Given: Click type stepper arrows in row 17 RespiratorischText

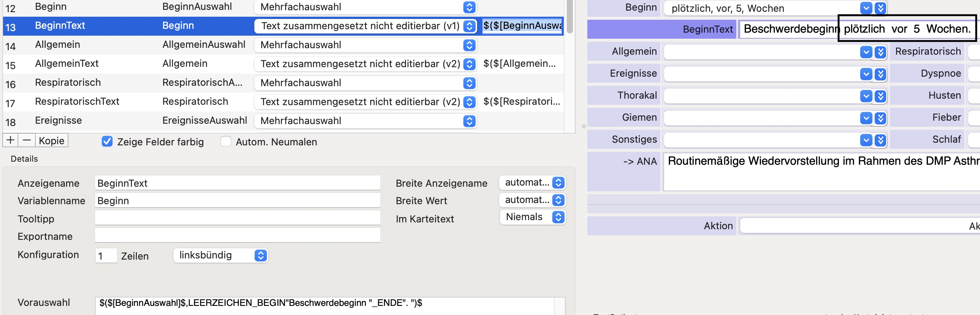Looking at the screenshot, I should coord(469,102).
